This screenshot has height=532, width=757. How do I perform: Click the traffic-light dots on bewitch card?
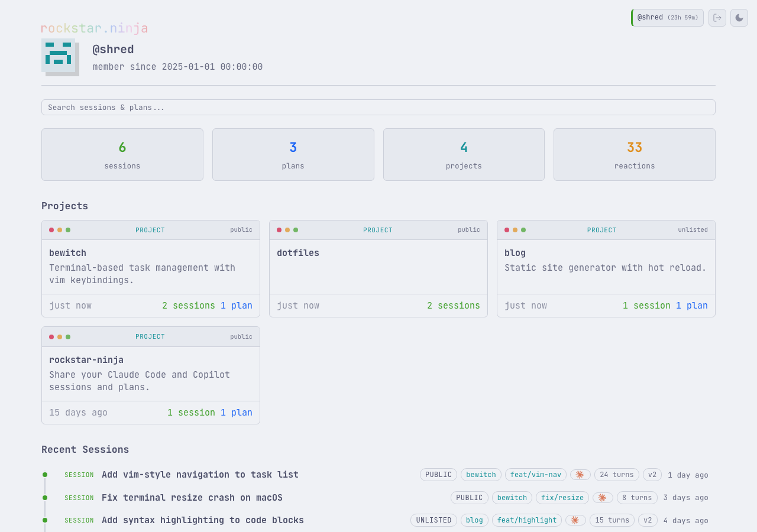pos(59,229)
